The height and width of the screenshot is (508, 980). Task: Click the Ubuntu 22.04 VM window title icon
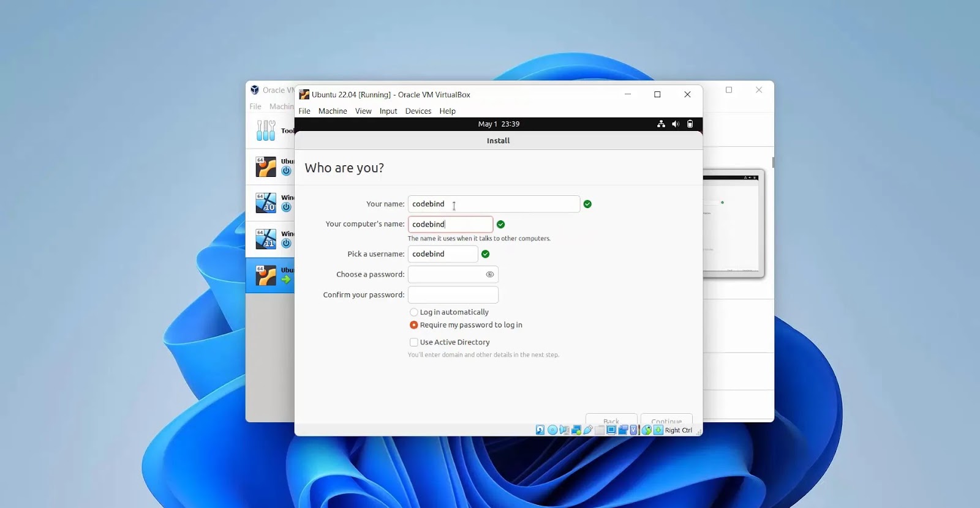(x=304, y=94)
